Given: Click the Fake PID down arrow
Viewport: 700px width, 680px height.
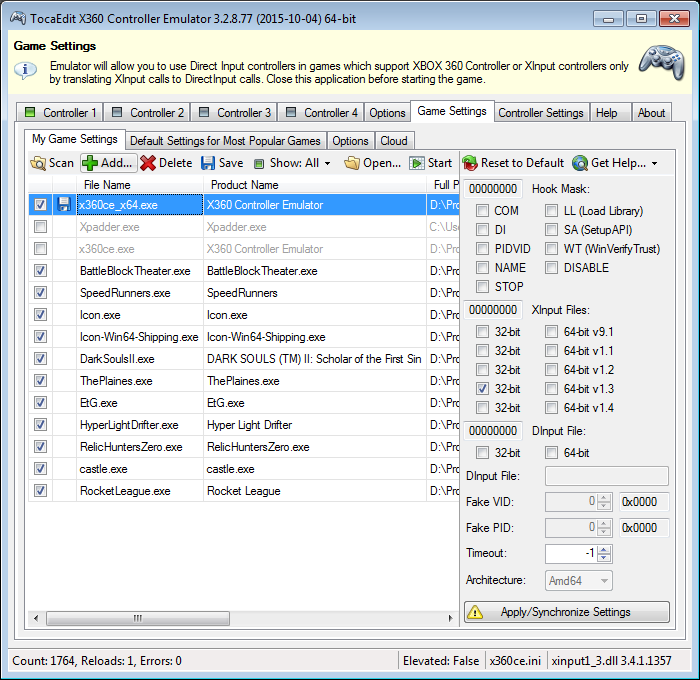Looking at the screenshot, I should click(604, 532).
